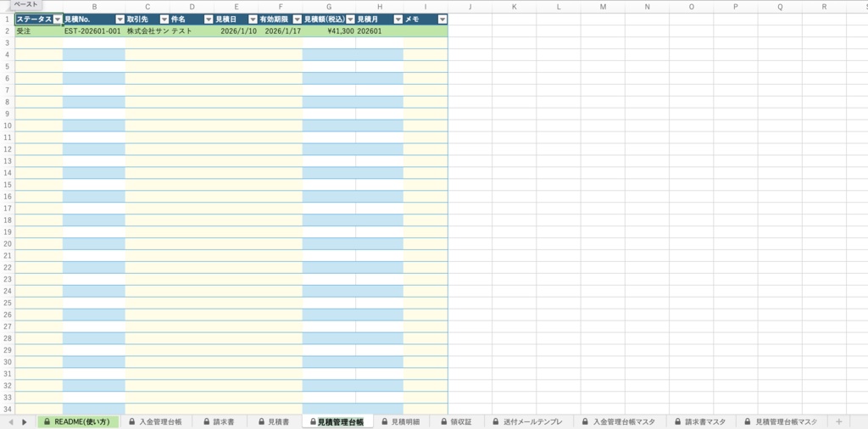Switch to the 入金管理台帳マスタ sheet tab

(620, 422)
